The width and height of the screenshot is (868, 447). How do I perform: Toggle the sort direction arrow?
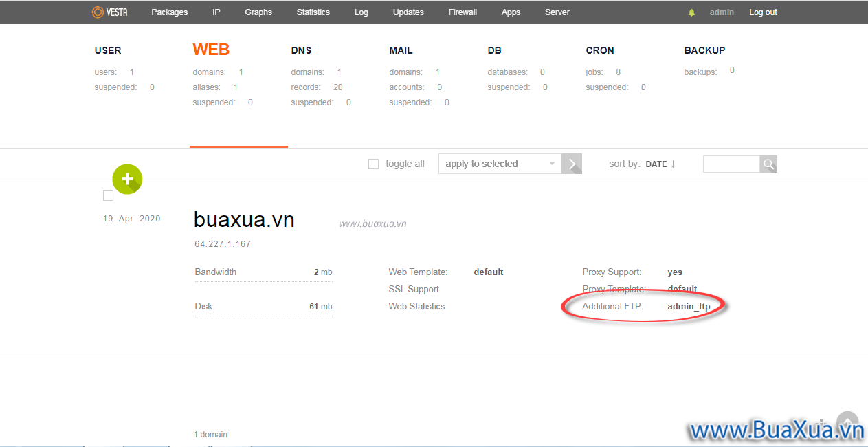click(673, 164)
